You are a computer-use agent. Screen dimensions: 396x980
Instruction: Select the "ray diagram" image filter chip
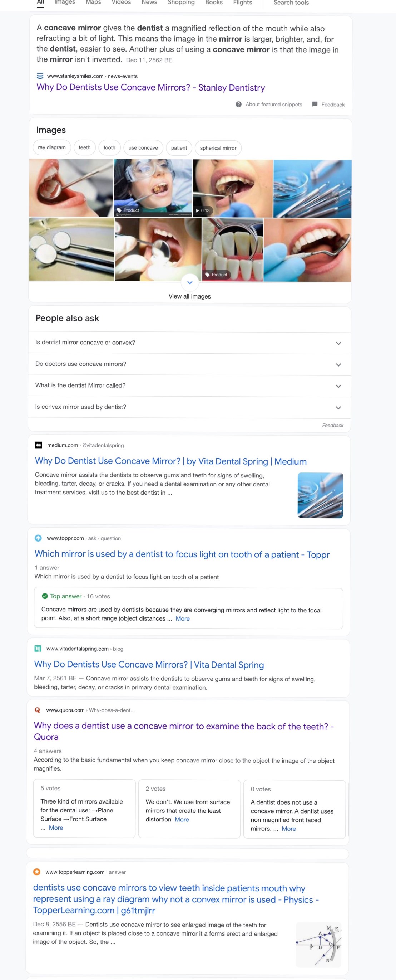pyautogui.click(x=52, y=147)
